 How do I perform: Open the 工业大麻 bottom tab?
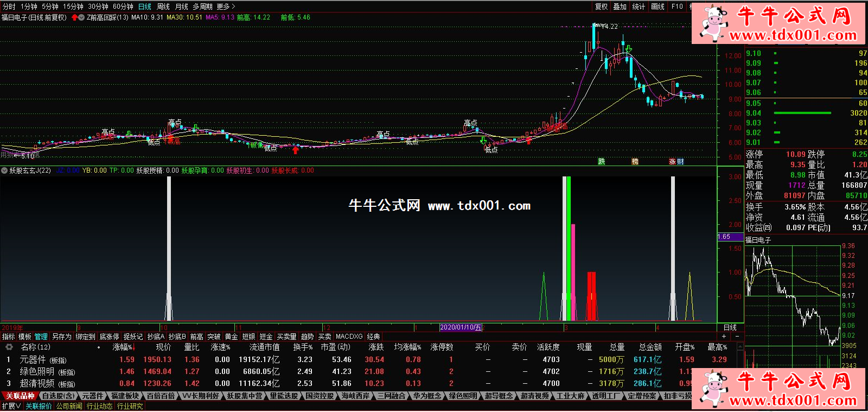click(x=571, y=396)
